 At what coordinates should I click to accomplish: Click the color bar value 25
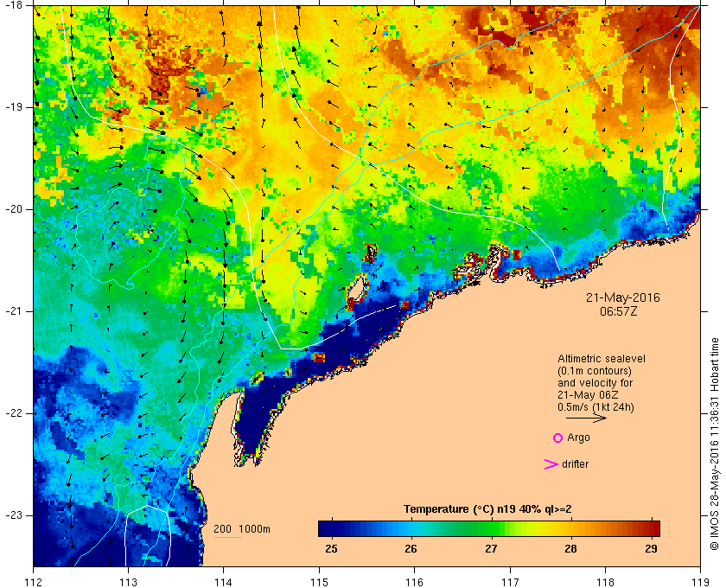pyautogui.click(x=331, y=549)
